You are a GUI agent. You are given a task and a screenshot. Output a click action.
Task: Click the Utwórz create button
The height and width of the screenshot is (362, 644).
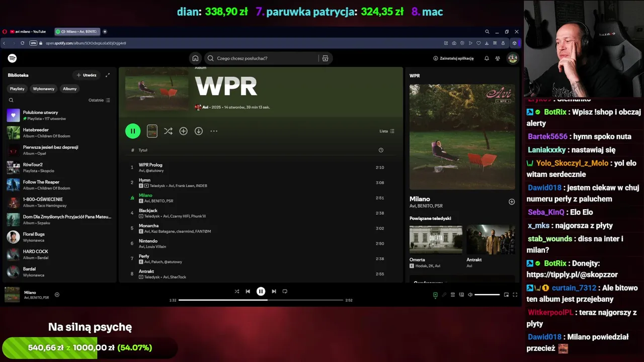coord(86,75)
